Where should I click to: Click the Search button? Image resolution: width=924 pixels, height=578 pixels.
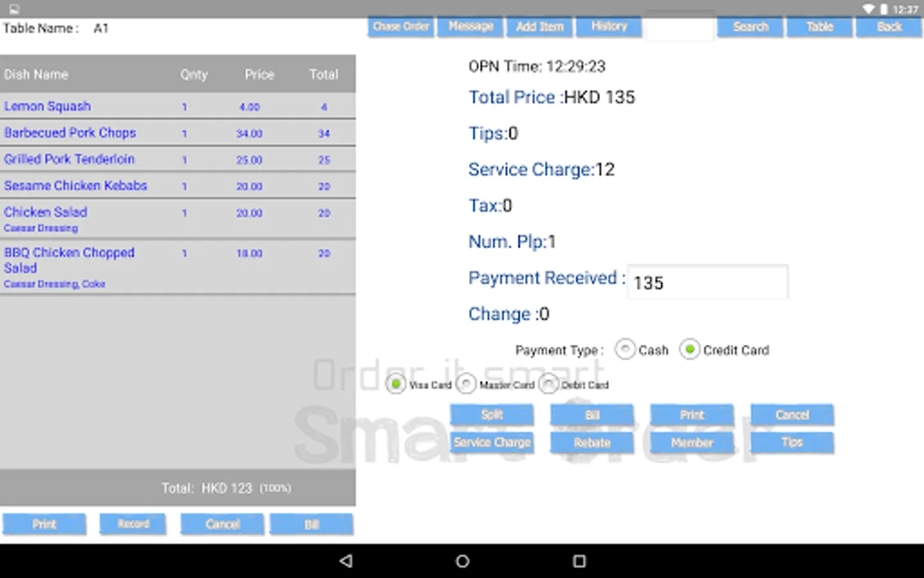[750, 27]
